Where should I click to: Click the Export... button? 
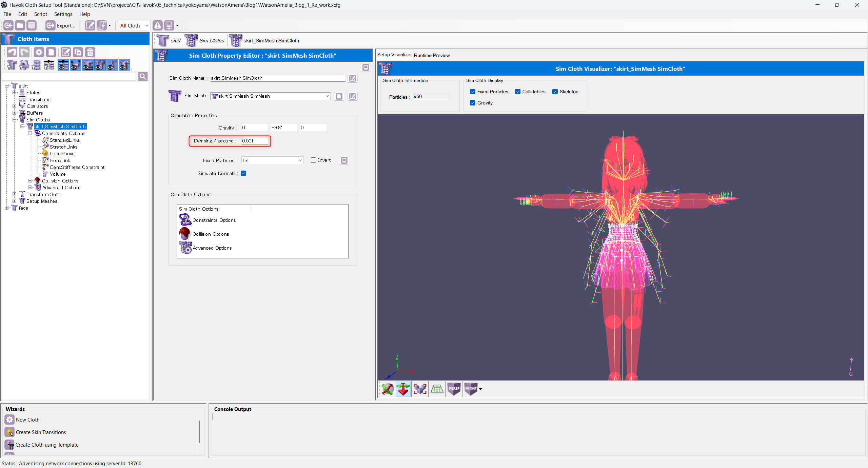tap(61, 25)
